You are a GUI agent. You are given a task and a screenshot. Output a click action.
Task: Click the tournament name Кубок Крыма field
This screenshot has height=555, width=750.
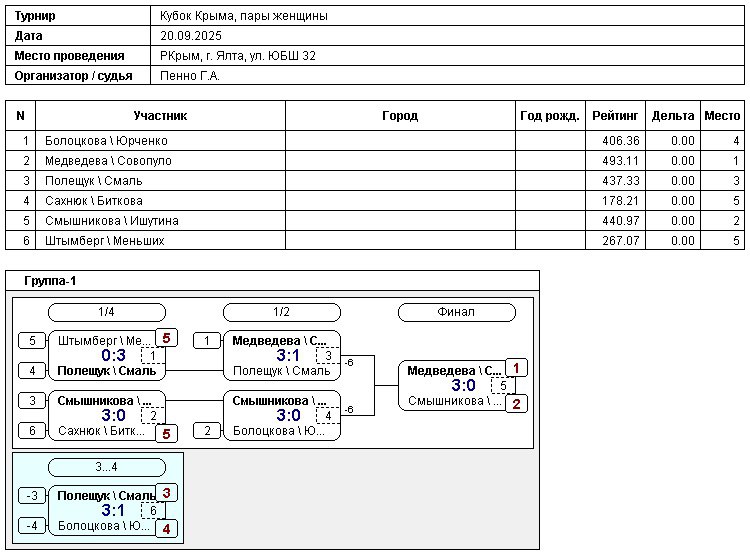click(244, 16)
